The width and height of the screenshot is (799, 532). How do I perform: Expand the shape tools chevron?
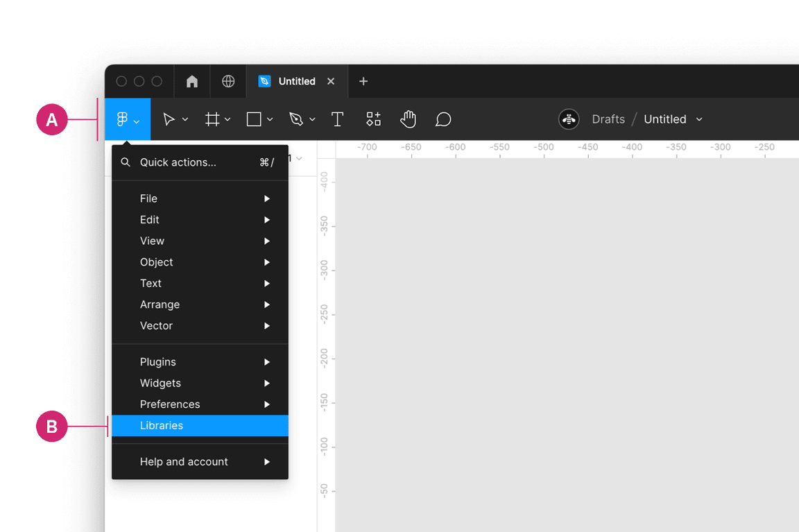pos(270,119)
